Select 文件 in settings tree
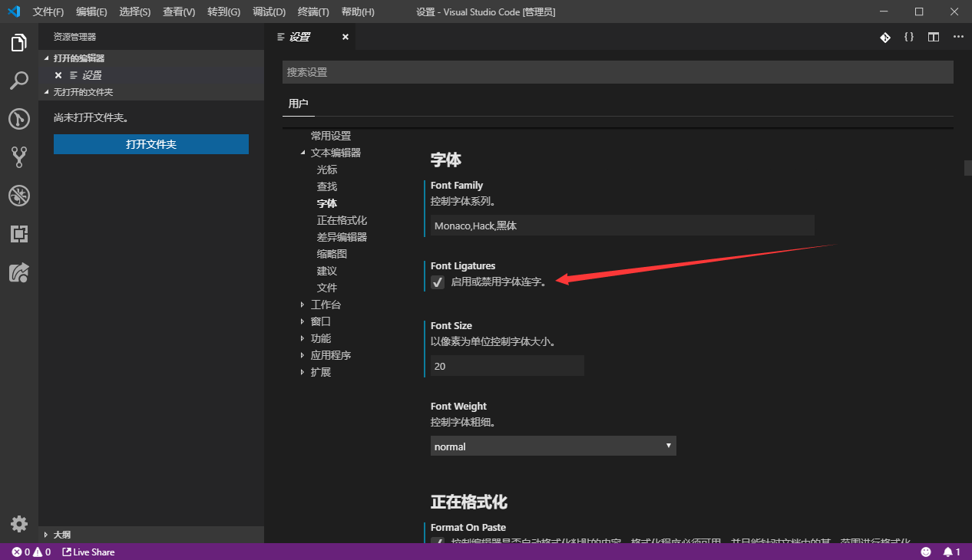The width and height of the screenshot is (972, 560). 327,288
